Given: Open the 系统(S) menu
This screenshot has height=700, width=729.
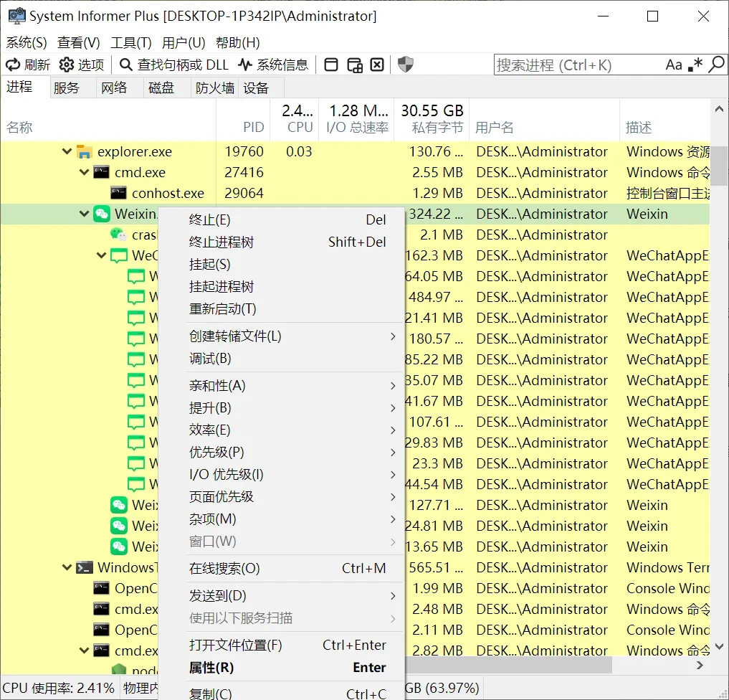Looking at the screenshot, I should tap(27, 43).
